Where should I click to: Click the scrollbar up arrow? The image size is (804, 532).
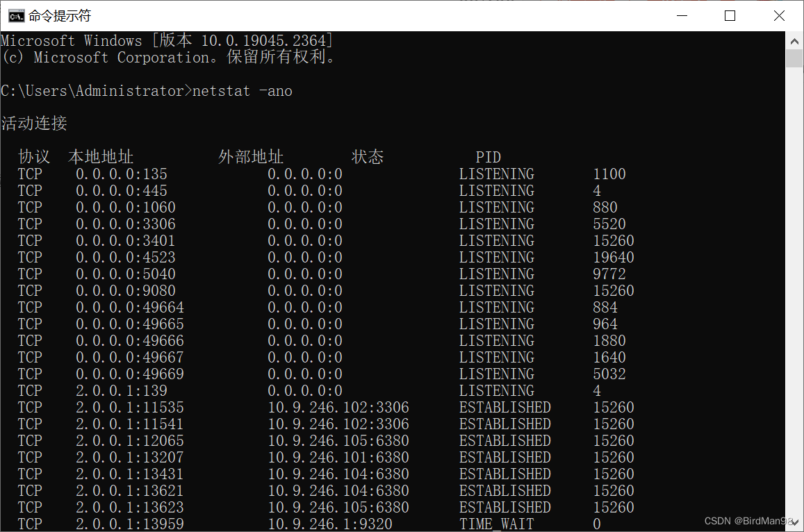794,40
